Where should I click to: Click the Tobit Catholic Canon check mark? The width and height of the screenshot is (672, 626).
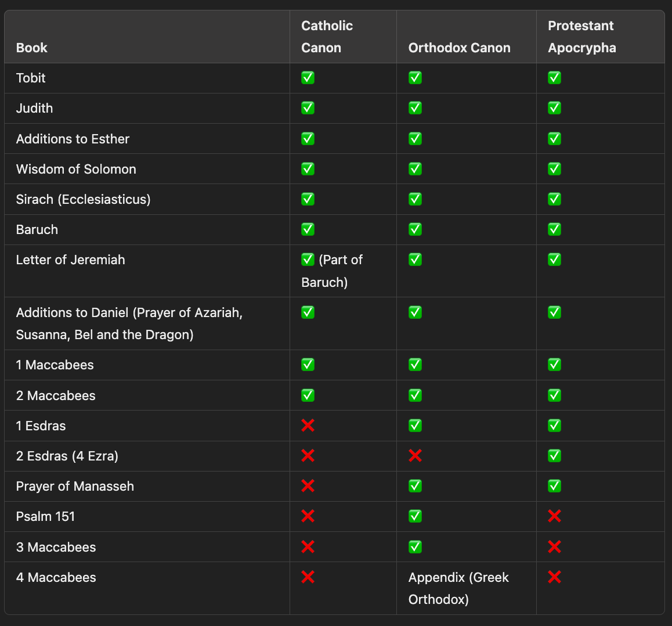(x=308, y=78)
